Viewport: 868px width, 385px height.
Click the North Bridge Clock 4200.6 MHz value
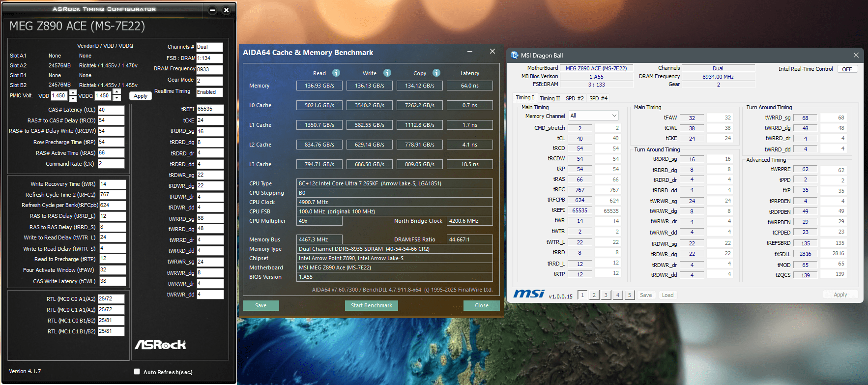(470, 221)
